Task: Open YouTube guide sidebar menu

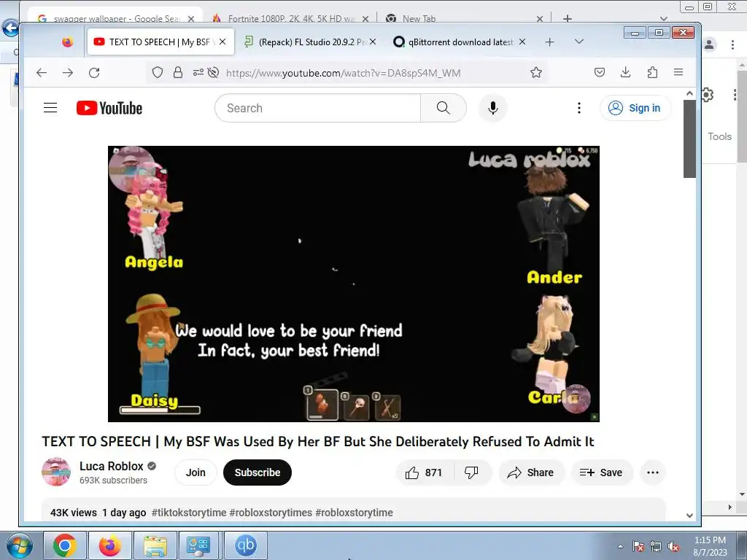Action: point(50,108)
